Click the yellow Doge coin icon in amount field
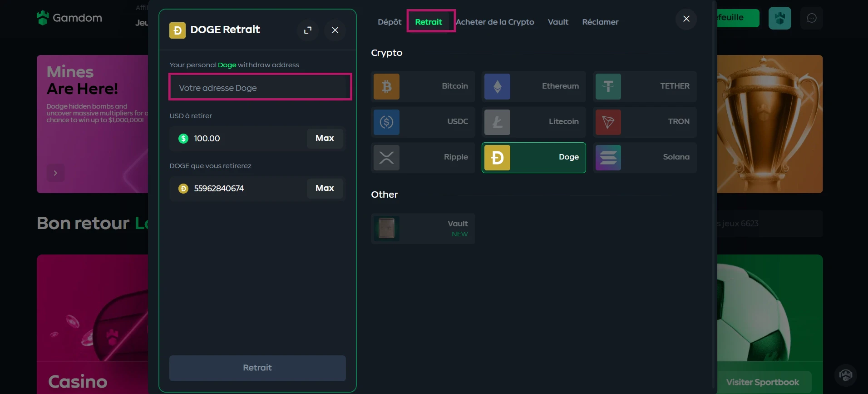 [x=183, y=189]
